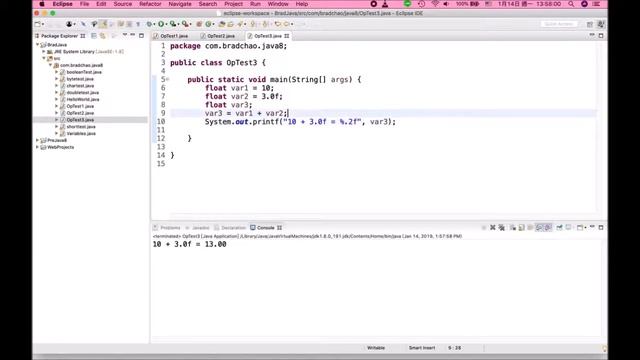The image size is (640, 360).
Task: Click the Spotlight search magnifier in menu bar
Action: pyautogui.click(x=571, y=4)
